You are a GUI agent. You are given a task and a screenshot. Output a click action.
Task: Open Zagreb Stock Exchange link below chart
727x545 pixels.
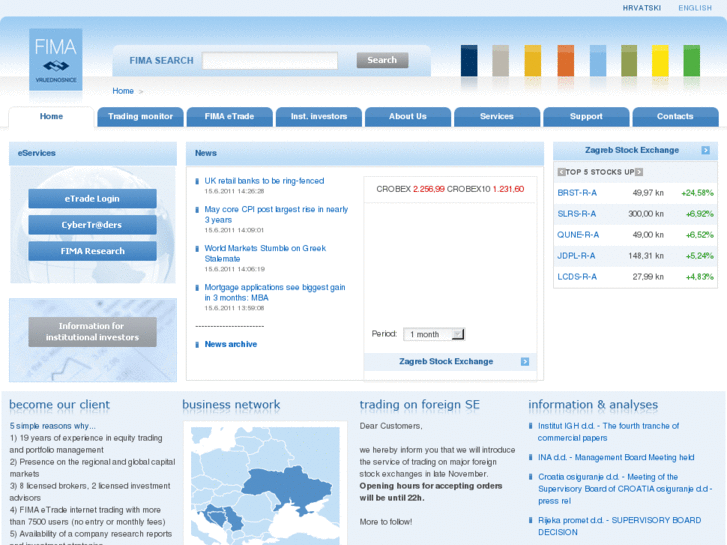point(446,361)
